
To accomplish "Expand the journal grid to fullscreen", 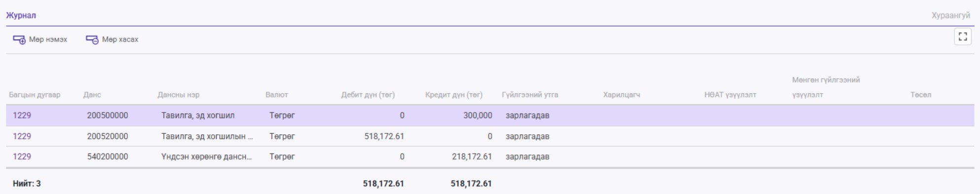I will (963, 37).
